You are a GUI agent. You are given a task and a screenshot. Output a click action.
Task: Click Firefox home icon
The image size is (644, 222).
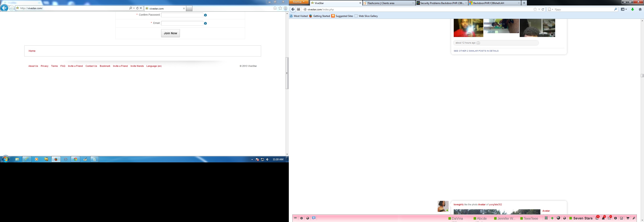(640, 10)
